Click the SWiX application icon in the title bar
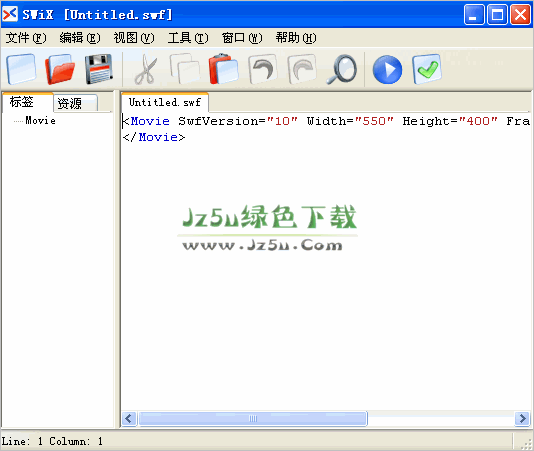This screenshot has width=534, height=451. [10, 14]
